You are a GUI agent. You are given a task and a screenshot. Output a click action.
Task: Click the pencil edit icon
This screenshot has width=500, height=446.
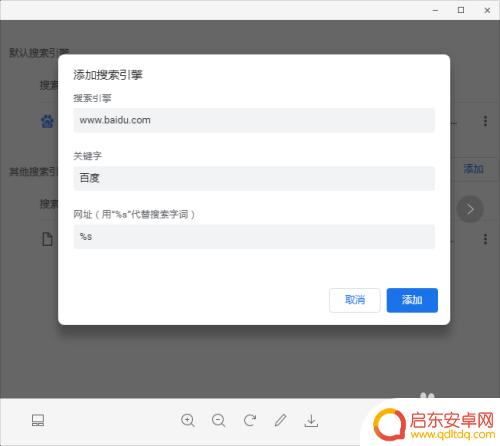(281, 420)
